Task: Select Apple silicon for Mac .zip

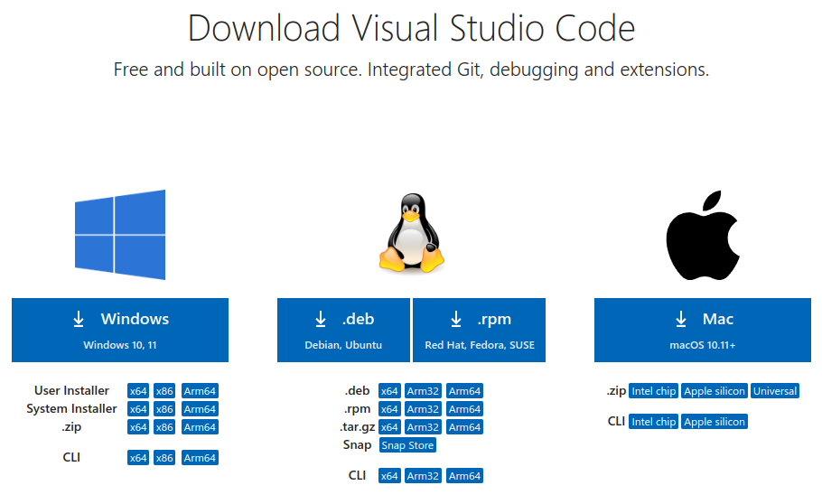Action: [x=715, y=391]
